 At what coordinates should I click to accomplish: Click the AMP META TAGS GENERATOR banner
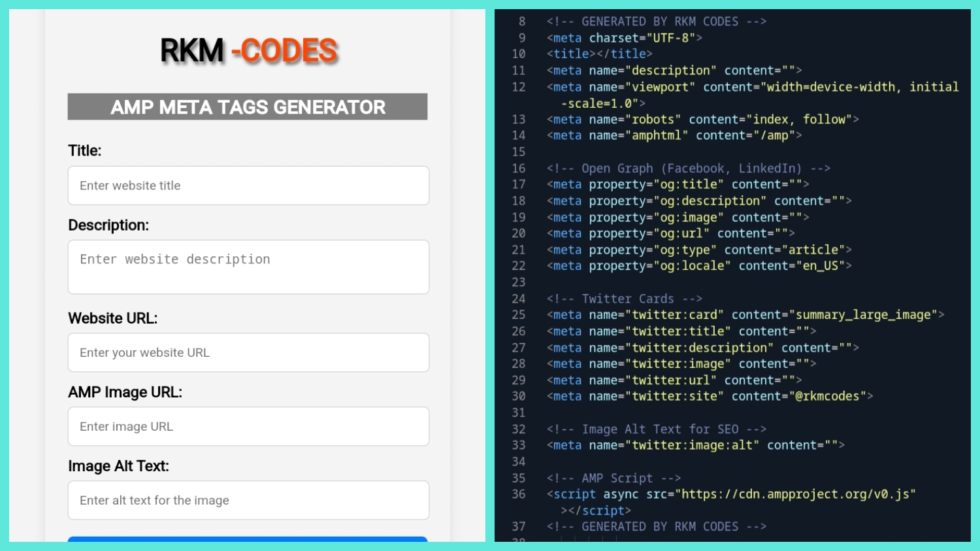248,107
